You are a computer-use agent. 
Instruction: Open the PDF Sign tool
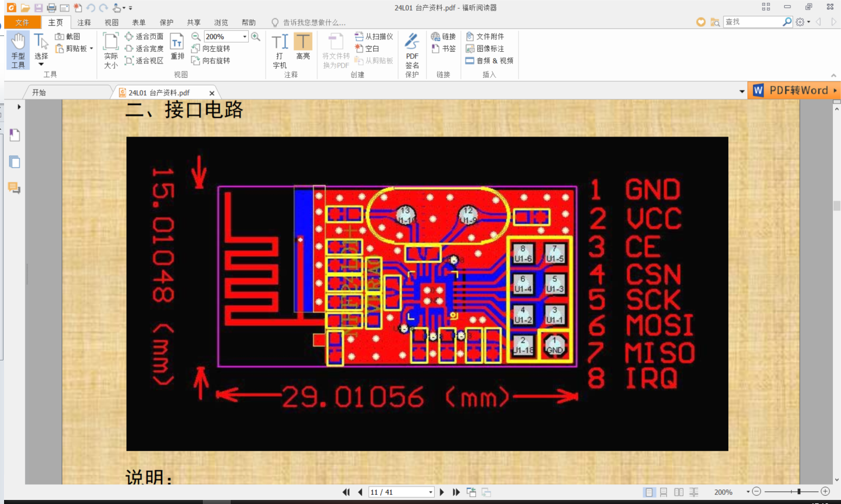[412, 51]
